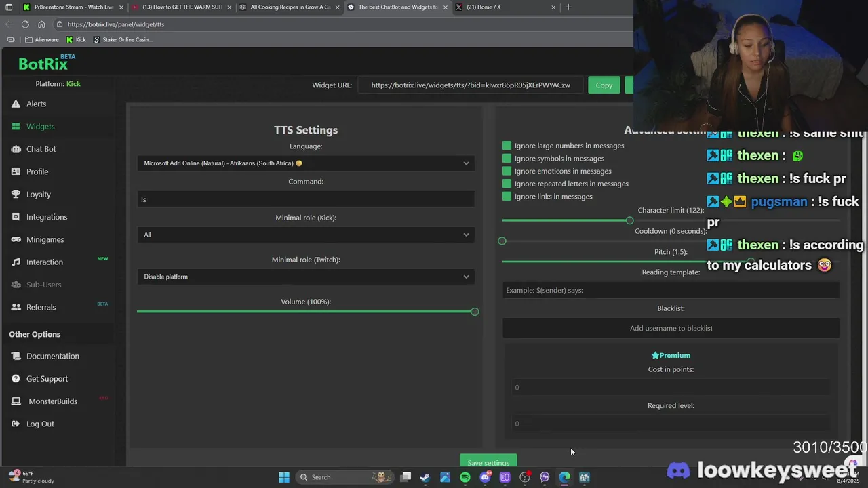Click Log Out in sidebar
This screenshot has width=868, height=488.
(40, 424)
